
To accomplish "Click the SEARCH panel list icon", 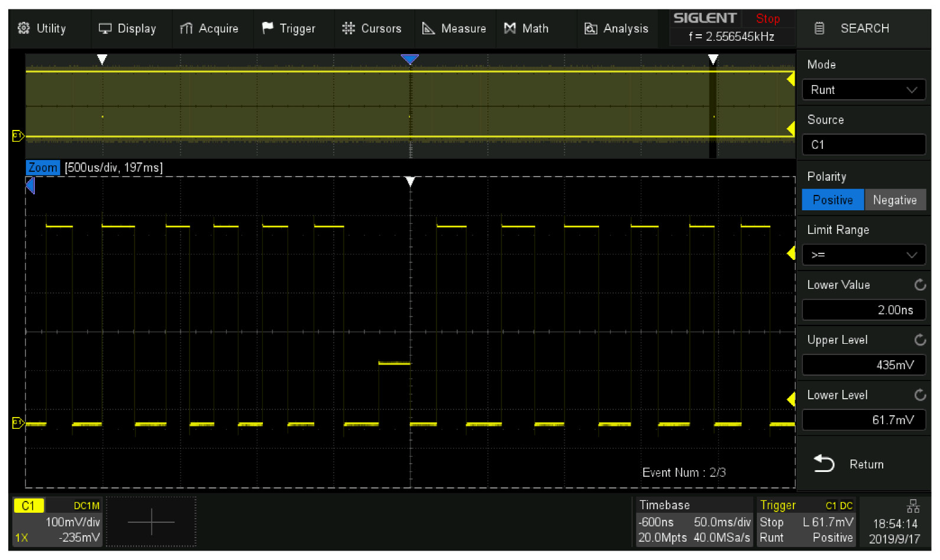I will [x=819, y=28].
